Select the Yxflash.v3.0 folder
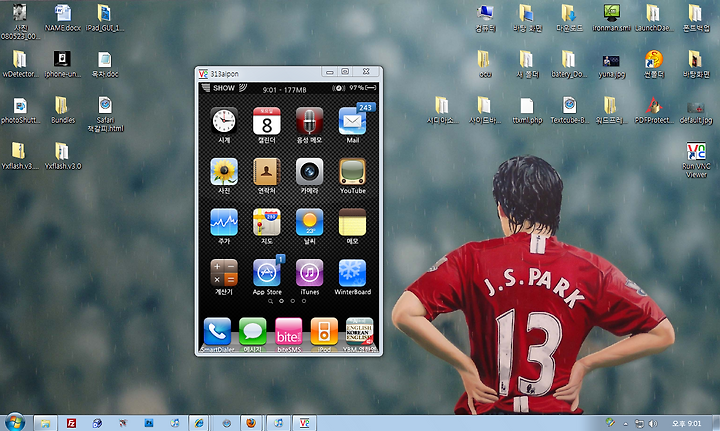This screenshot has height=431, width=720. coord(62,156)
